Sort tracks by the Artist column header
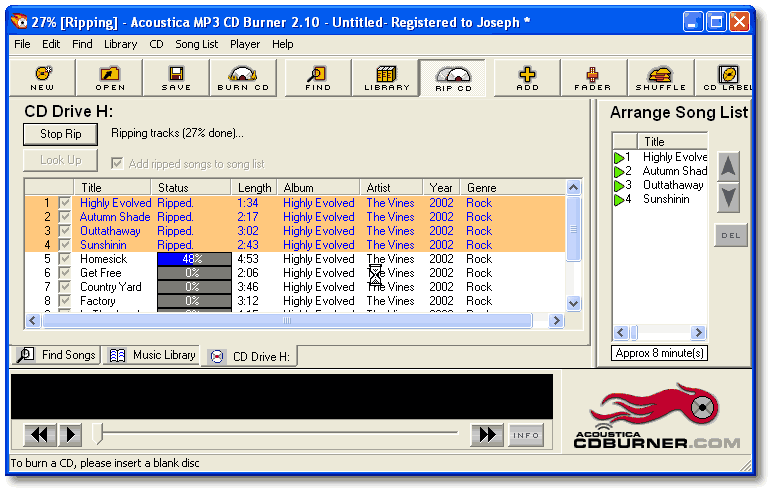 point(391,188)
